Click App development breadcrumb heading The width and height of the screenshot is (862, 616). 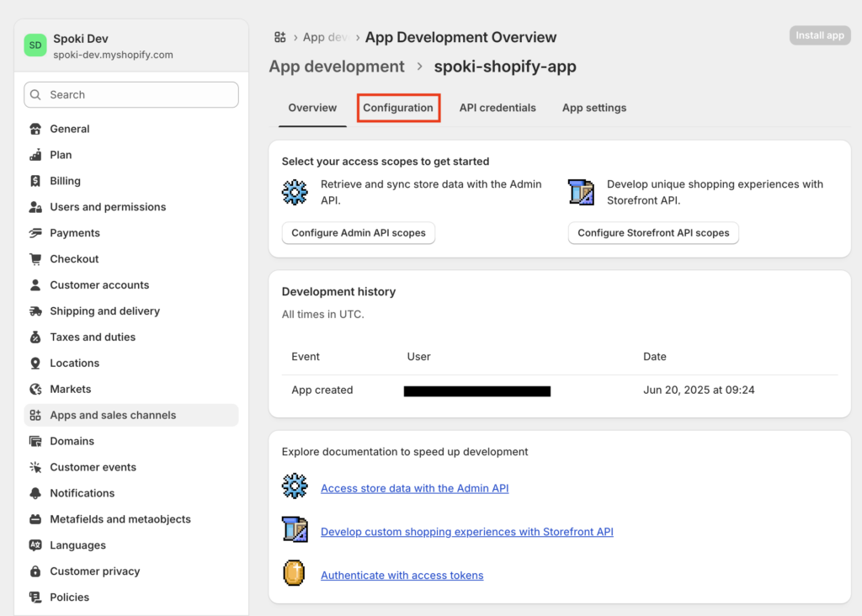(337, 66)
